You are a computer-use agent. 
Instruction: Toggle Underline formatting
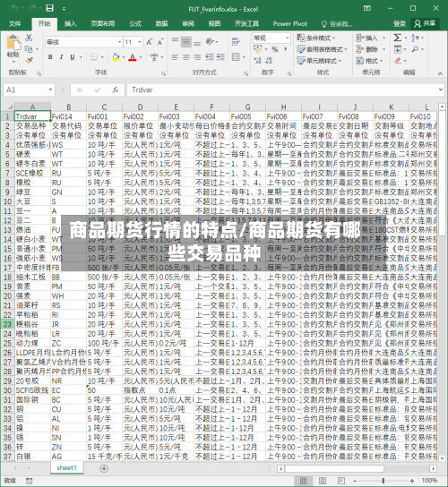(73, 57)
